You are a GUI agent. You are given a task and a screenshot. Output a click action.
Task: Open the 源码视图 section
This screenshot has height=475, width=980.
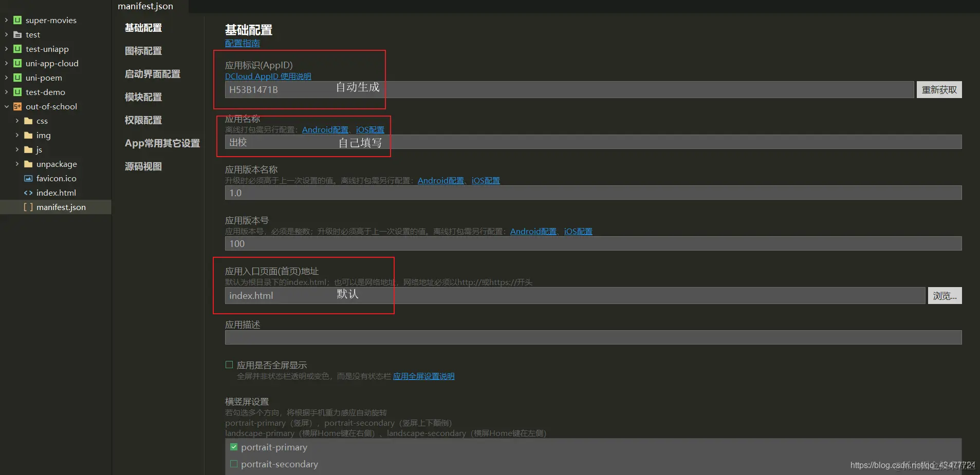143,166
